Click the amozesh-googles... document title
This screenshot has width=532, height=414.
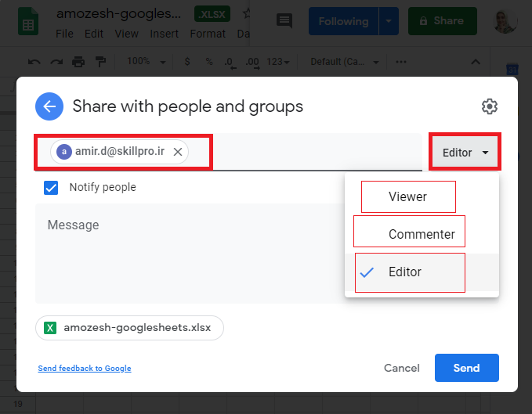pyautogui.click(x=119, y=14)
